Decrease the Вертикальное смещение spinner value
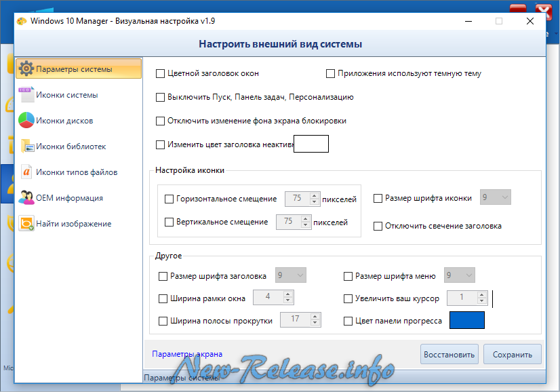Viewport: 560px width, 392px height. click(x=305, y=225)
